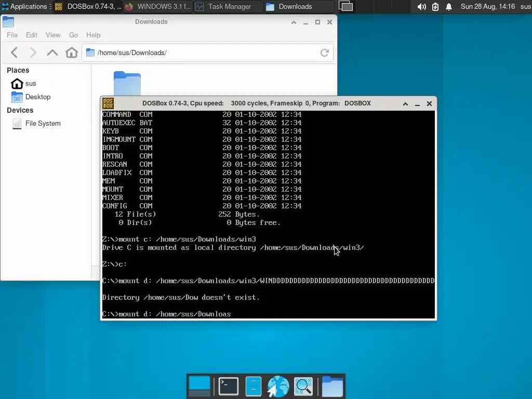Viewport: 532px width, 399px height.
Task: Select the folder in Downloads file view
Action: 127,83
